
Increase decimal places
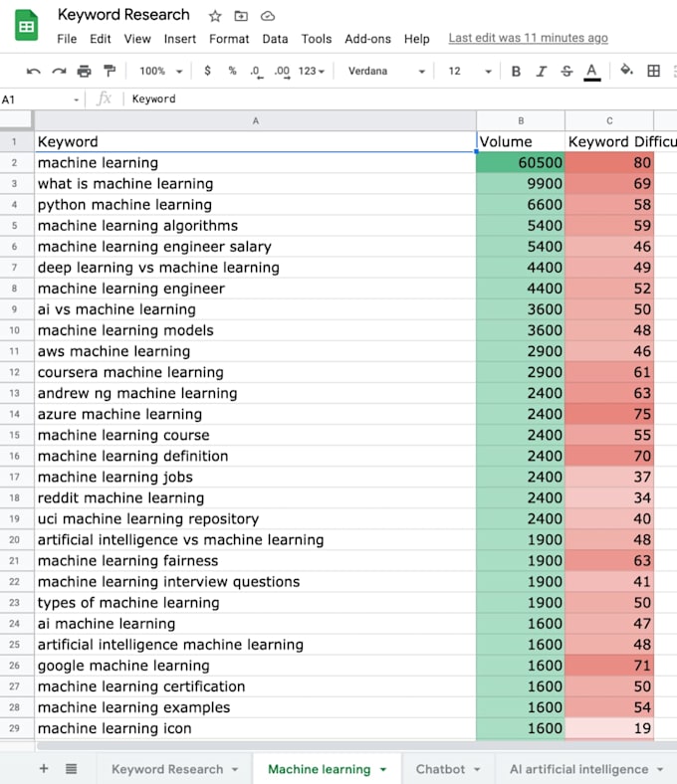282,72
